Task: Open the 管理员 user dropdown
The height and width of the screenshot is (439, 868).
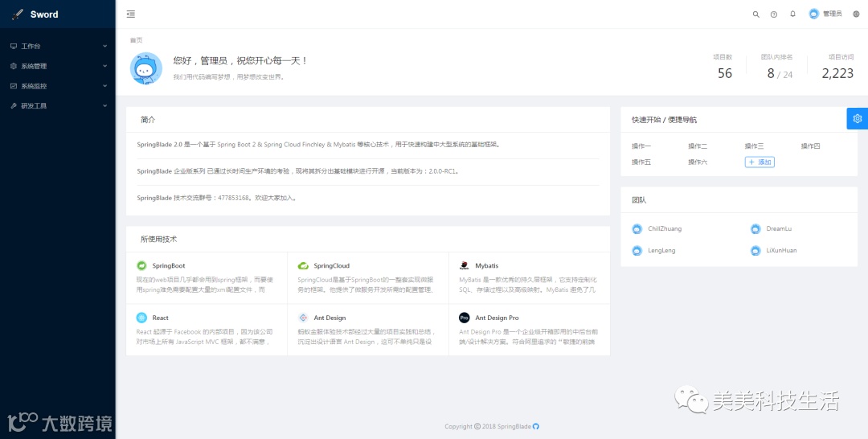Action: tap(825, 14)
